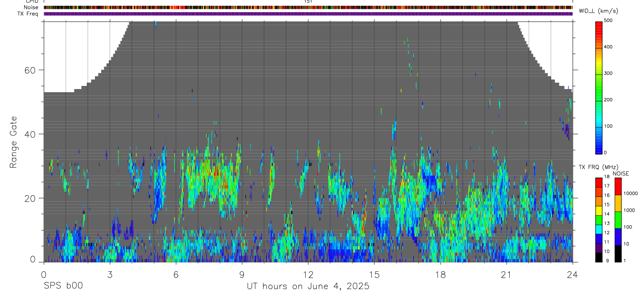Click the '3' tick on UT hours axis

110,274
